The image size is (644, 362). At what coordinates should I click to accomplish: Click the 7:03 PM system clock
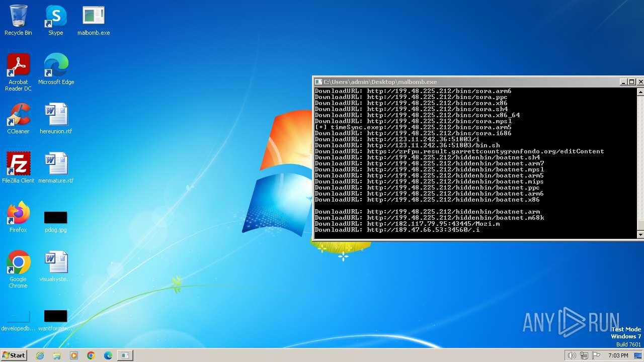coord(618,355)
